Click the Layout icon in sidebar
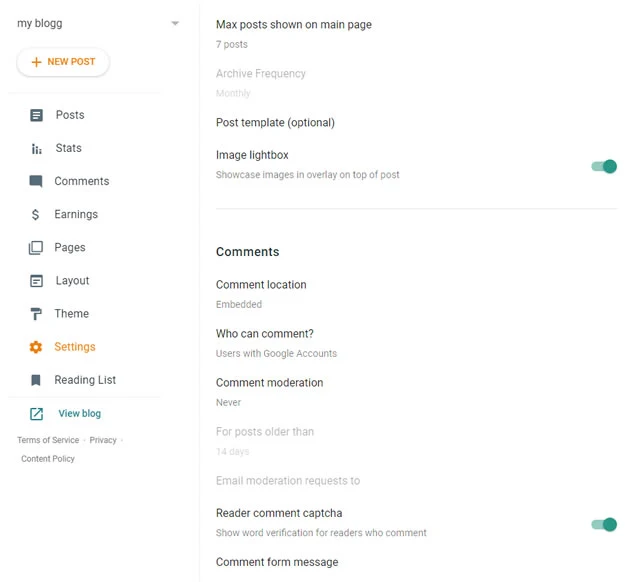The image size is (640, 582). [36, 281]
